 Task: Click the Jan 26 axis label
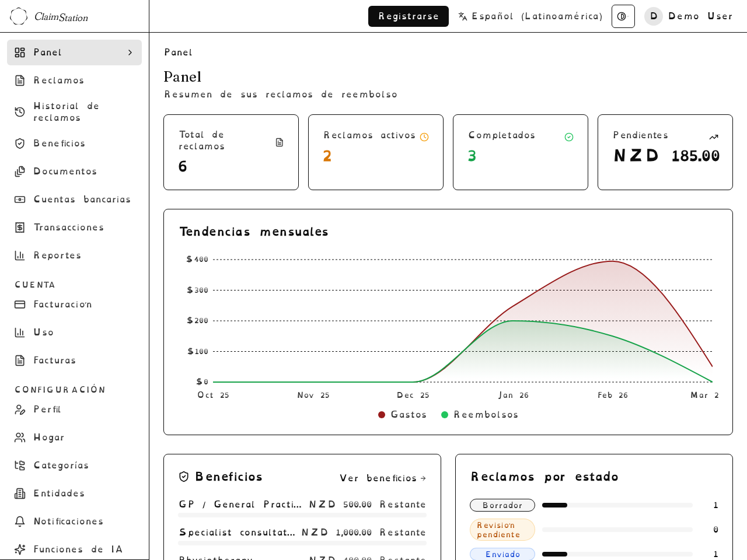(x=514, y=395)
